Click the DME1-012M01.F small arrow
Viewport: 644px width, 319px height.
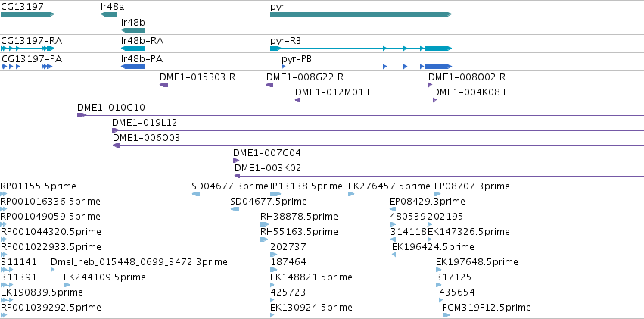click(x=297, y=100)
